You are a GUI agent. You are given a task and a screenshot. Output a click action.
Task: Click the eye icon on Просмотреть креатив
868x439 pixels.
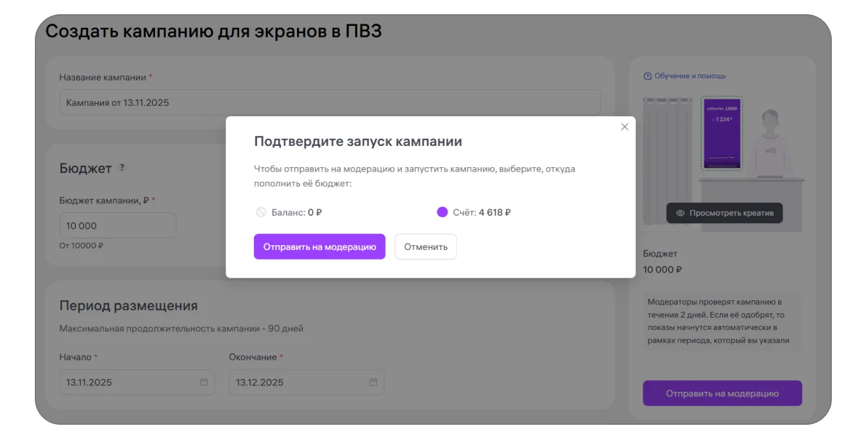pyautogui.click(x=680, y=213)
